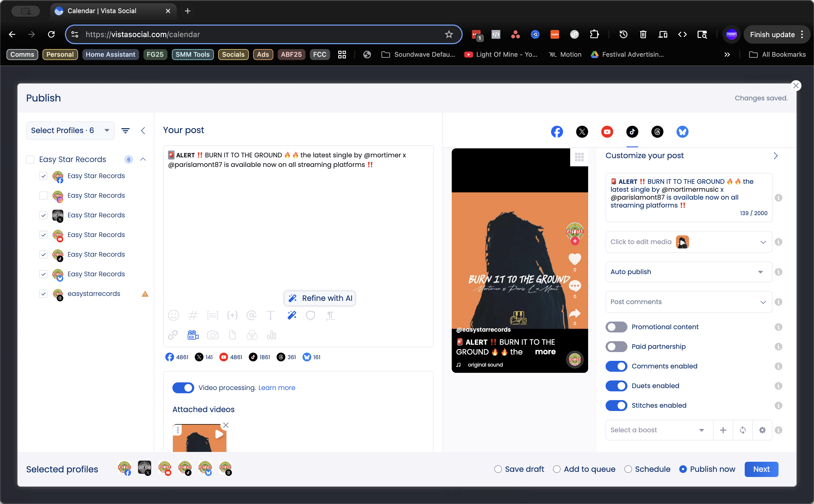The height and width of the screenshot is (504, 814).
Task: Expand the Post comments section
Action: tap(688, 302)
